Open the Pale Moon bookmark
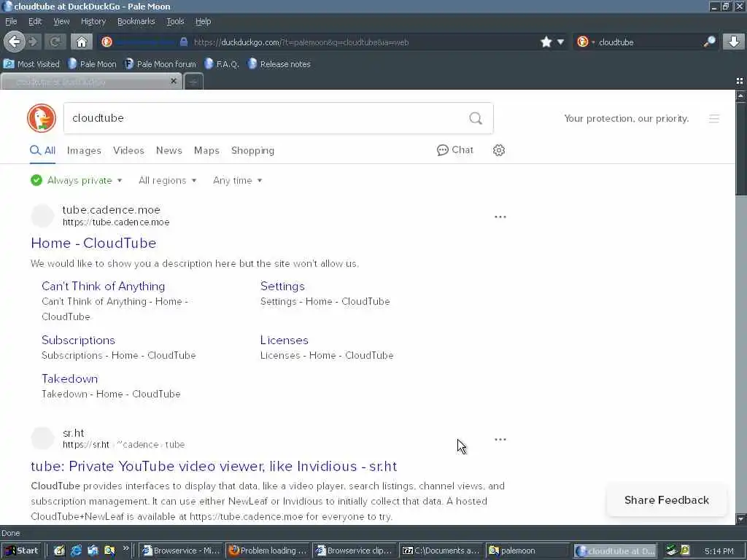This screenshot has height=560, width=747. coord(93,64)
